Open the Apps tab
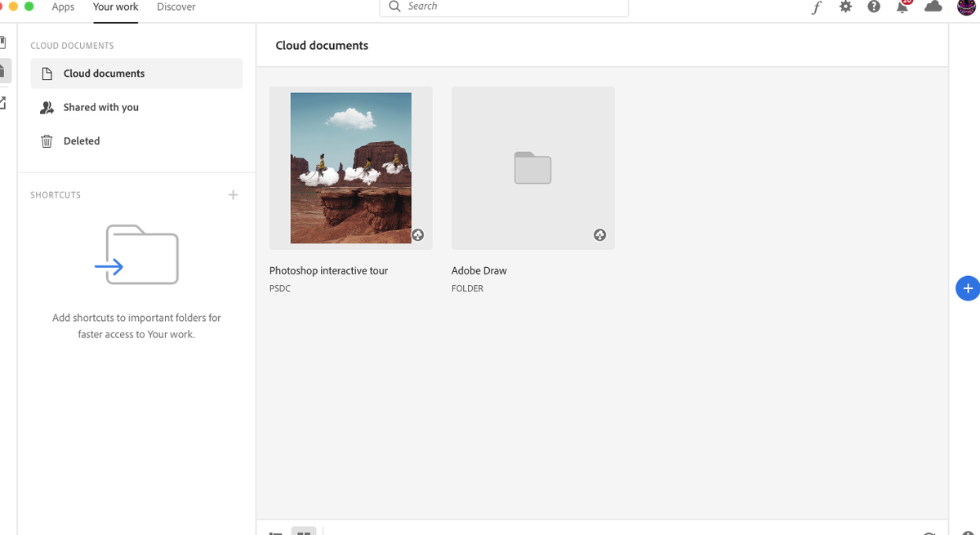This screenshot has width=980, height=535. tap(63, 7)
